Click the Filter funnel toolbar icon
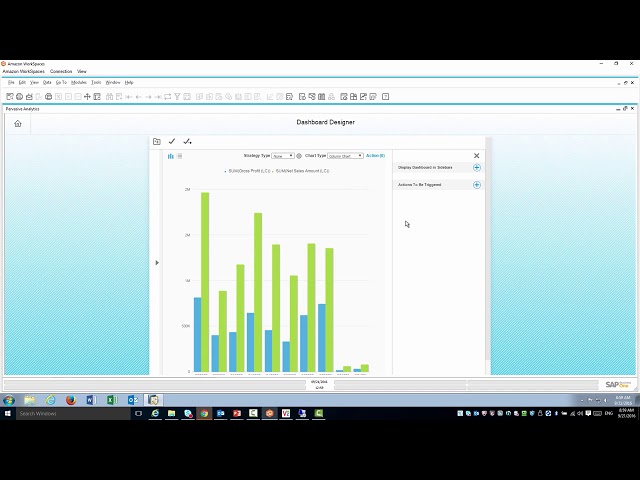Image resolution: width=640 pixels, height=480 pixels. (x=177, y=97)
